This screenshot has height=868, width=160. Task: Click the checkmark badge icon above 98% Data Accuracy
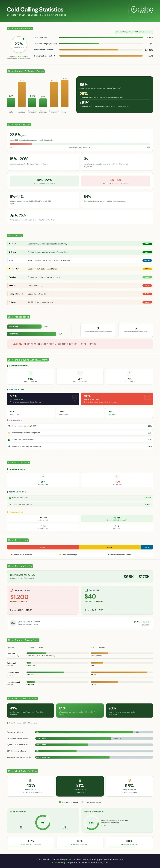129,780
